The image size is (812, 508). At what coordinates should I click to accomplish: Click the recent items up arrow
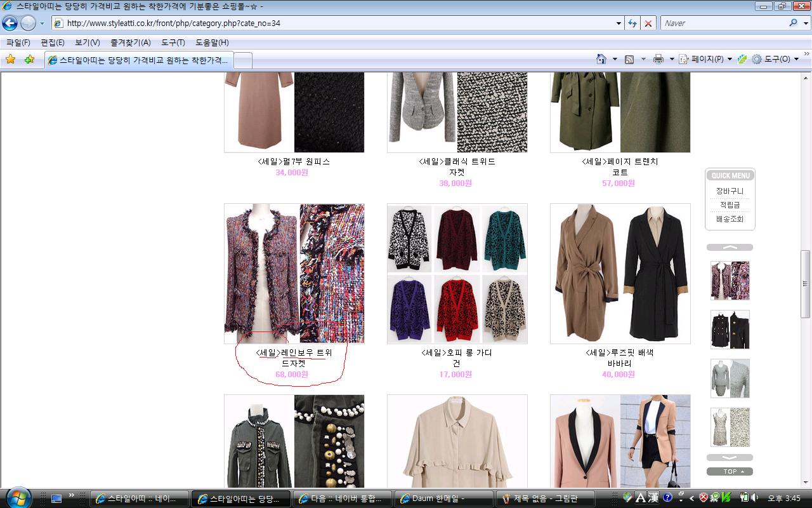click(x=730, y=247)
